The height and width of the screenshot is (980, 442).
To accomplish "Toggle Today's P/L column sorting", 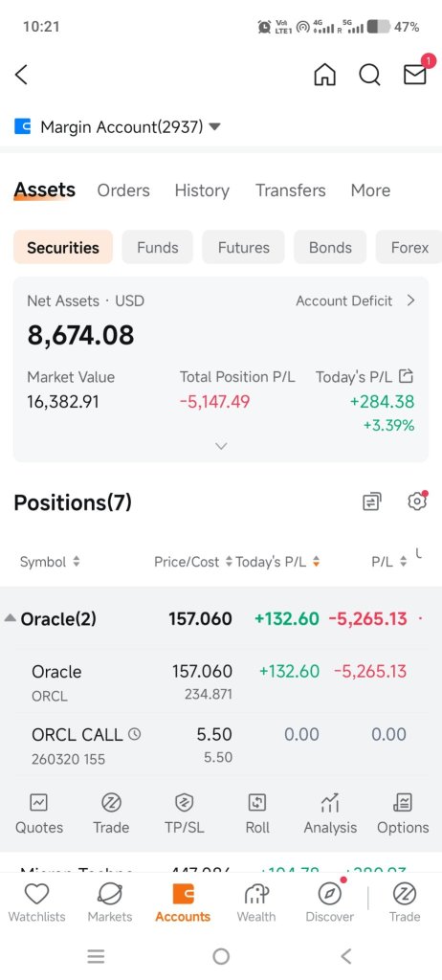I will 278,561.
